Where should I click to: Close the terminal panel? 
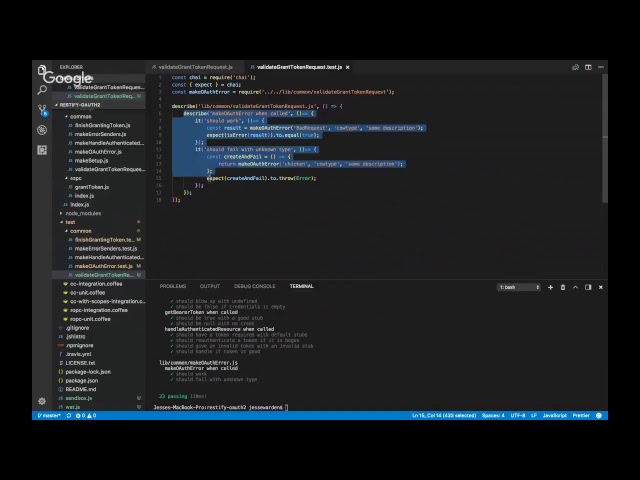click(x=601, y=287)
